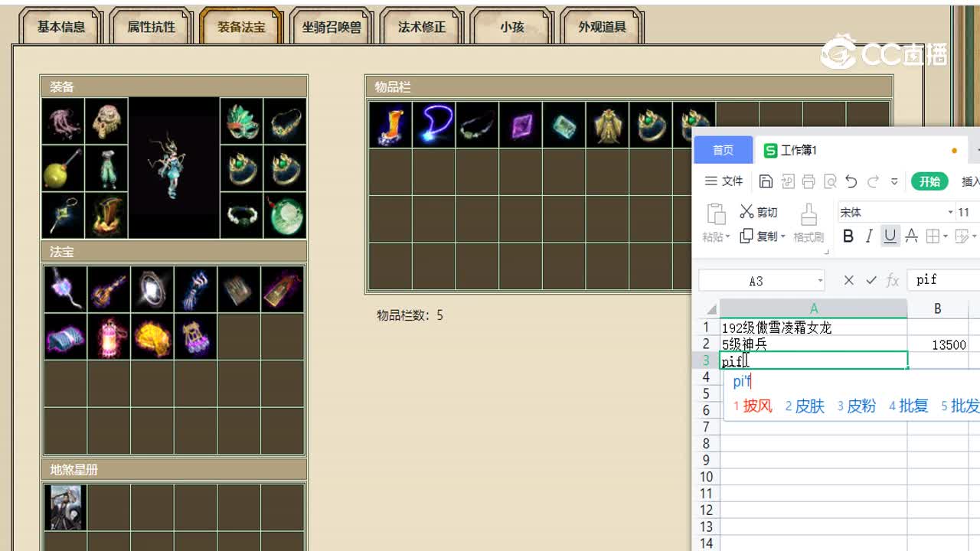Viewport: 980px width, 551px height.
Task: Click the print icon in spreadsheet toolbar
Action: click(x=808, y=181)
